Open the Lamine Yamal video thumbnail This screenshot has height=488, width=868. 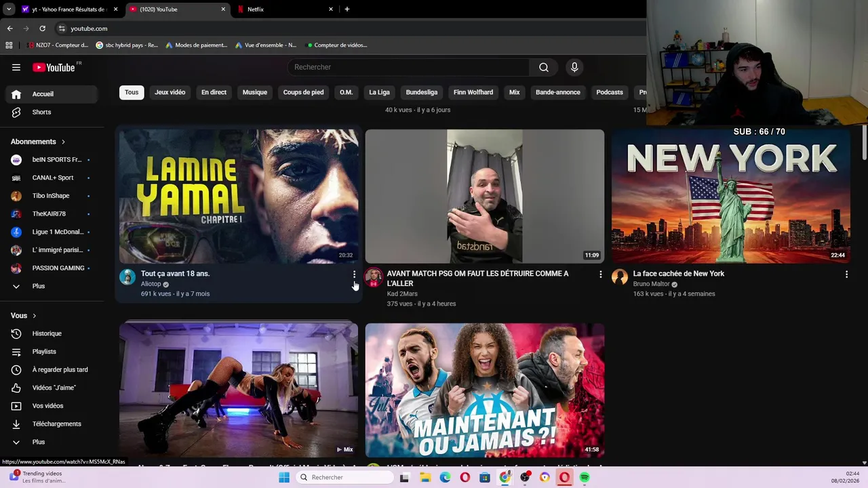pos(239,196)
